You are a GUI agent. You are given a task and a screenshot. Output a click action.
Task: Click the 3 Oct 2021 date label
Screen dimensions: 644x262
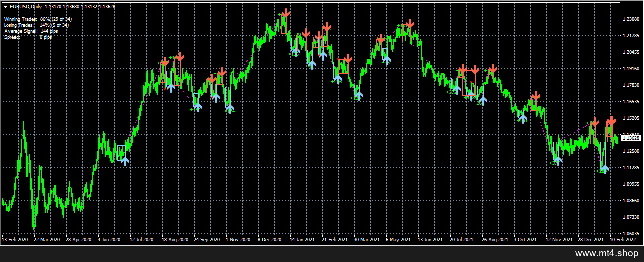pos(526,240)
